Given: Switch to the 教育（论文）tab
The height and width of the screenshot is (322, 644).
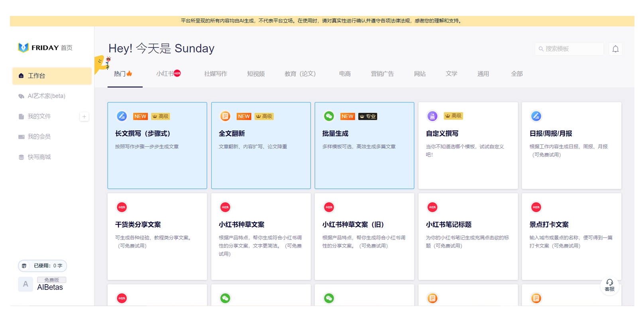Looking at the screenshot, I should 300,74.
